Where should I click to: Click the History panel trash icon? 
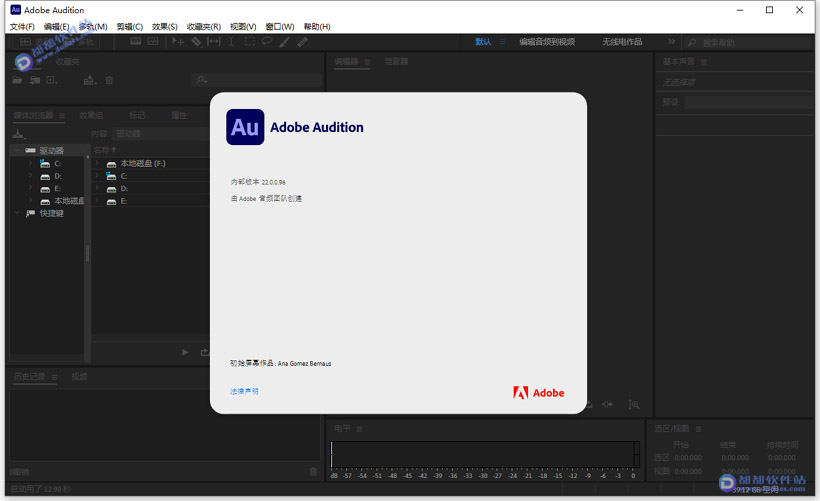(x=313, y=472)
